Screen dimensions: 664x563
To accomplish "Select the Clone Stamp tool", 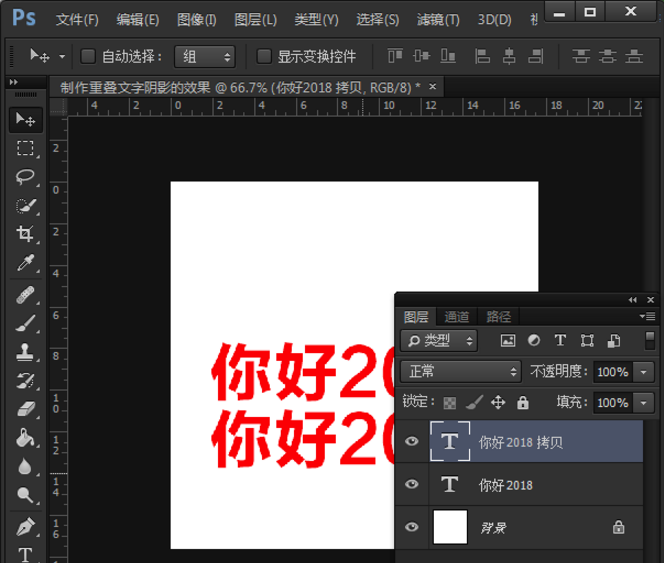I will pos(25,352).
